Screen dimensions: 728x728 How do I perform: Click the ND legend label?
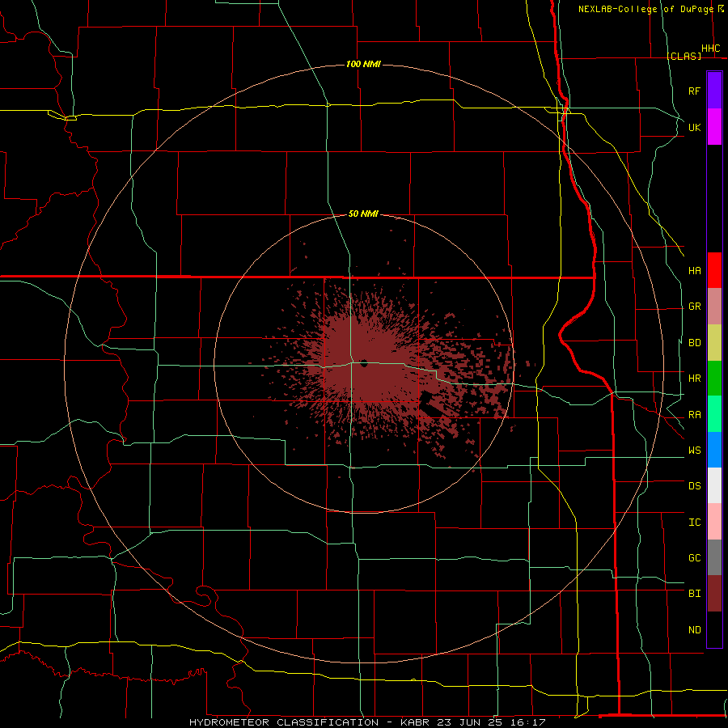click(x=694, y=629)
